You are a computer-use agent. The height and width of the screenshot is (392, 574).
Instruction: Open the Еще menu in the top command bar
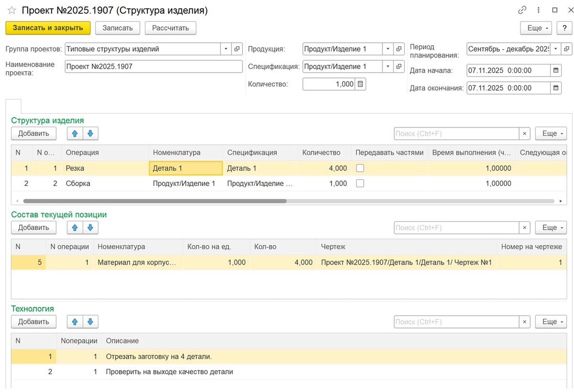(x=536, y=28)
